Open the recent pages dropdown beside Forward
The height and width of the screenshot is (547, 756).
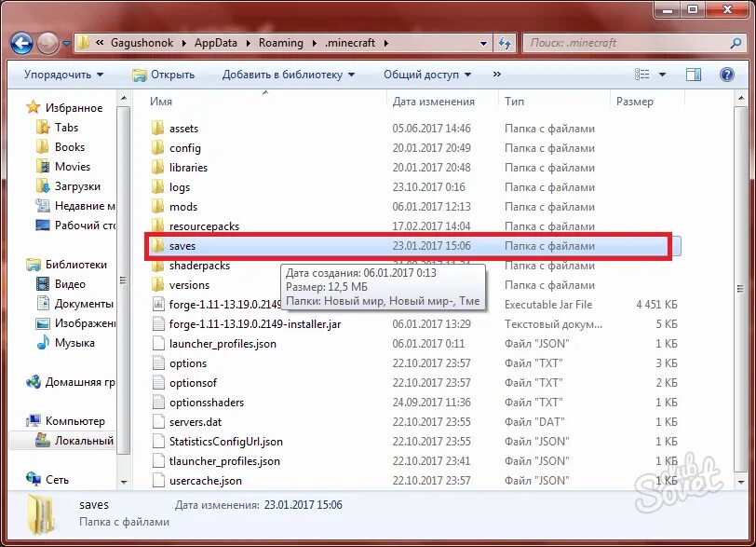coord(66,44)
